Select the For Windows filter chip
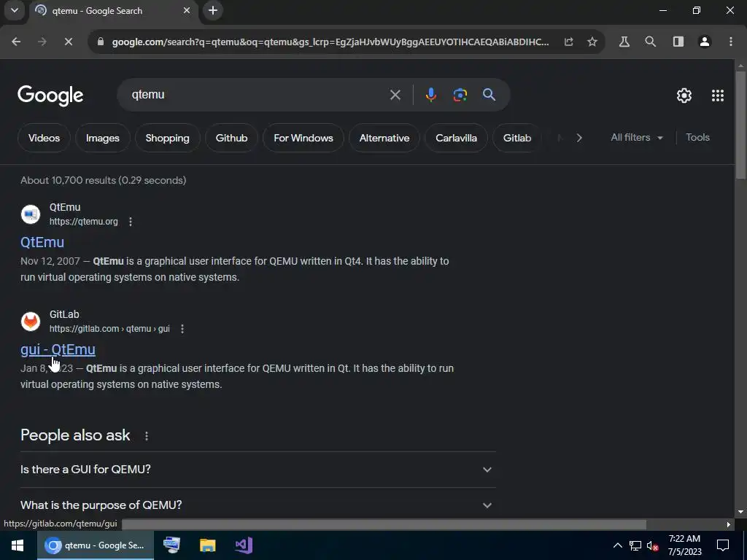 pyautogui.click(x=303, y=138)
